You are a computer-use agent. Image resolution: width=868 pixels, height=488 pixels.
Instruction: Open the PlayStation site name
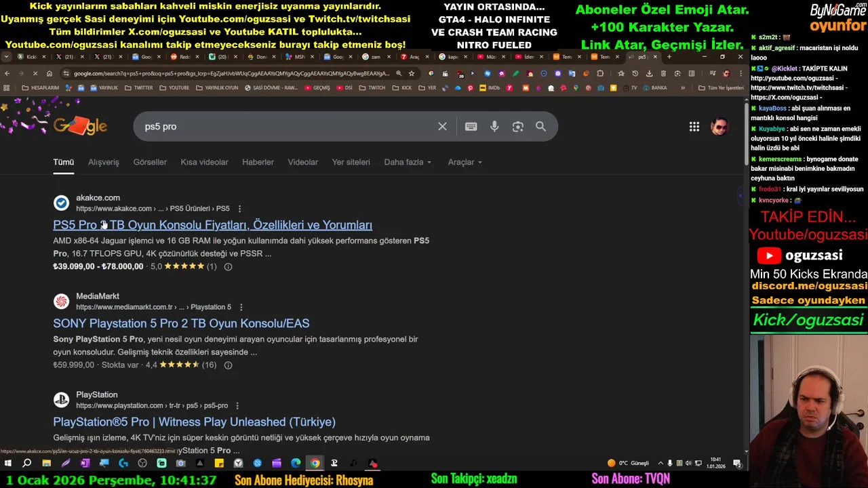(x=96, y=394)
